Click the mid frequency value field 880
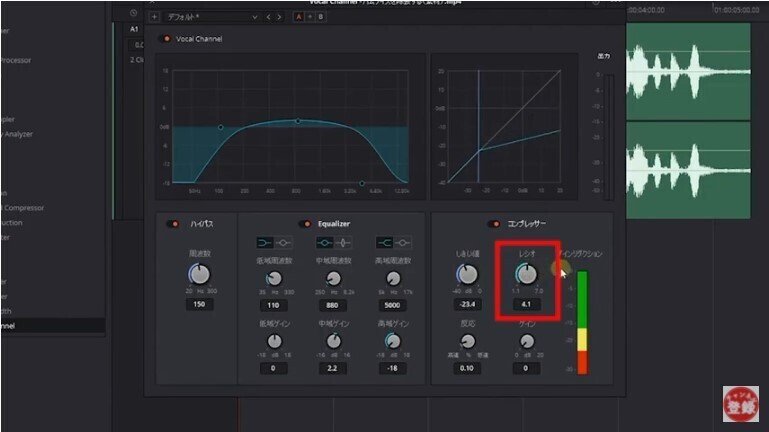The width and height of the screenshot is (769, 432). (x=333, y=305)
